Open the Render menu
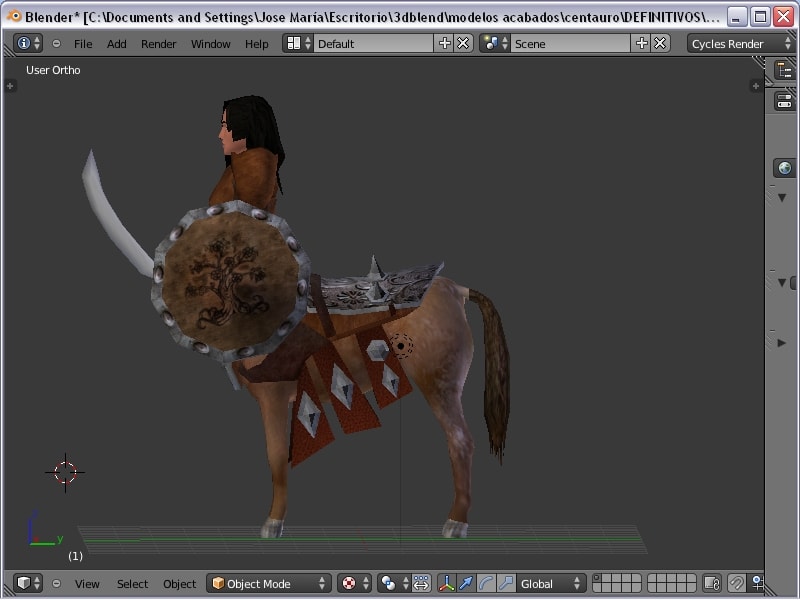This screenshot has height=600, width=800. click(x=158, y=43)
